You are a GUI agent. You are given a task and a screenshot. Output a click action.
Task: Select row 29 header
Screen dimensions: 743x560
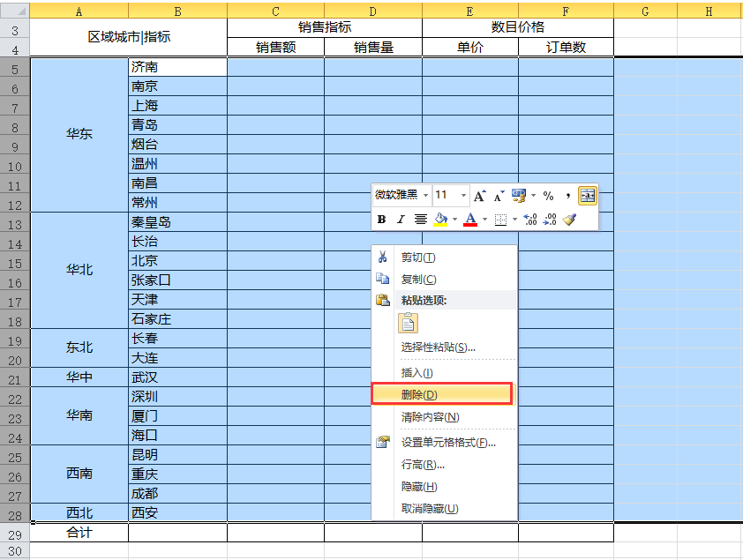pos(15,534)
